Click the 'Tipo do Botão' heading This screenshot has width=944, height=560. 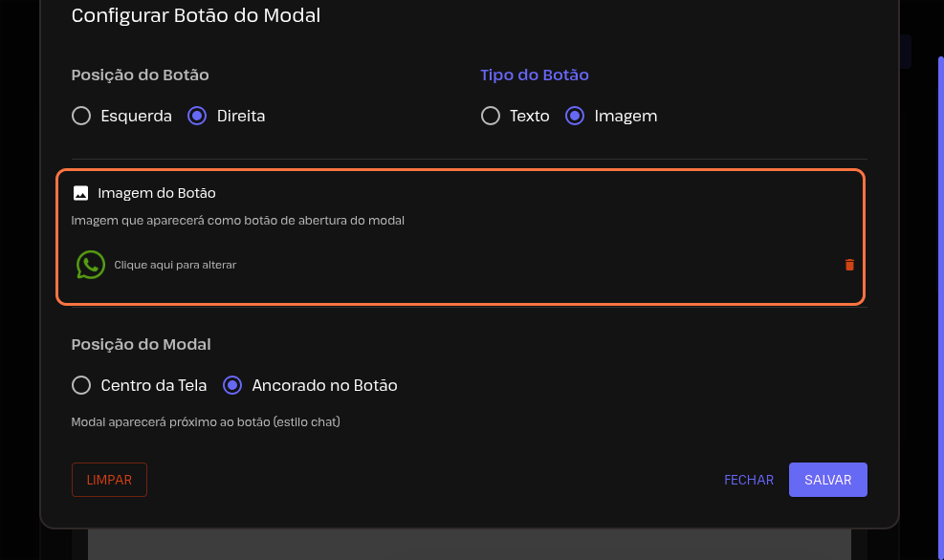pyautogui.click(x=534, y=75)
